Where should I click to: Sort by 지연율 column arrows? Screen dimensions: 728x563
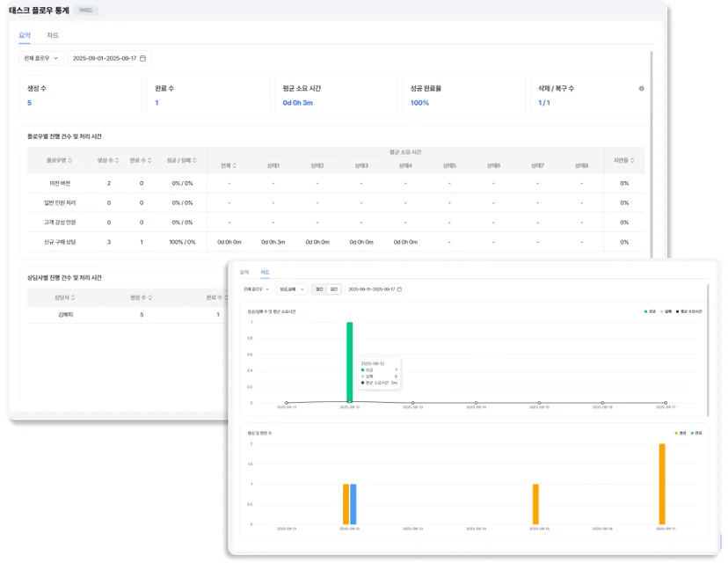632,160
